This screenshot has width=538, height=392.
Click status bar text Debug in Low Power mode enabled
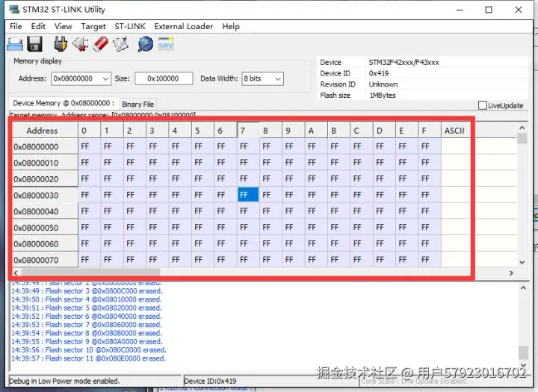tap(64, 381)
